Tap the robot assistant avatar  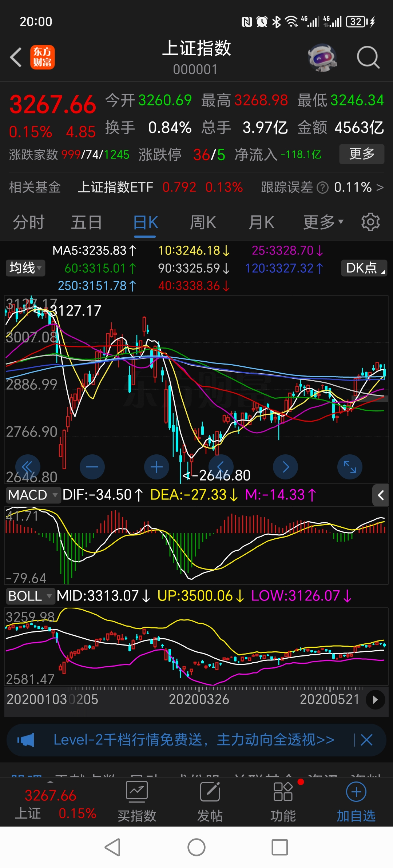(322, 57)
